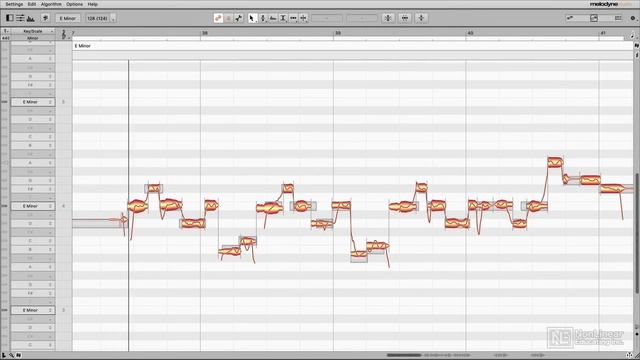This screenshot has height=360, width=640.
Task: Click the zoom slider right end icon
Action: click(x=618, y=18)
